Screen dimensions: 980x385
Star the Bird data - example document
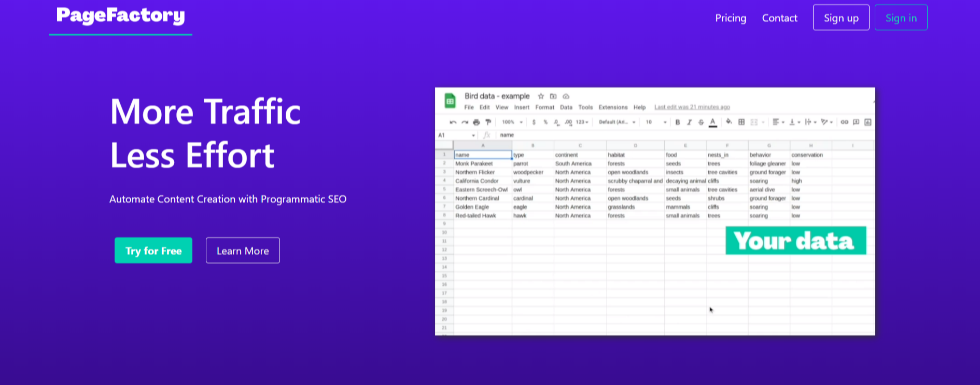pyautogui.click(x=541, y=96)
